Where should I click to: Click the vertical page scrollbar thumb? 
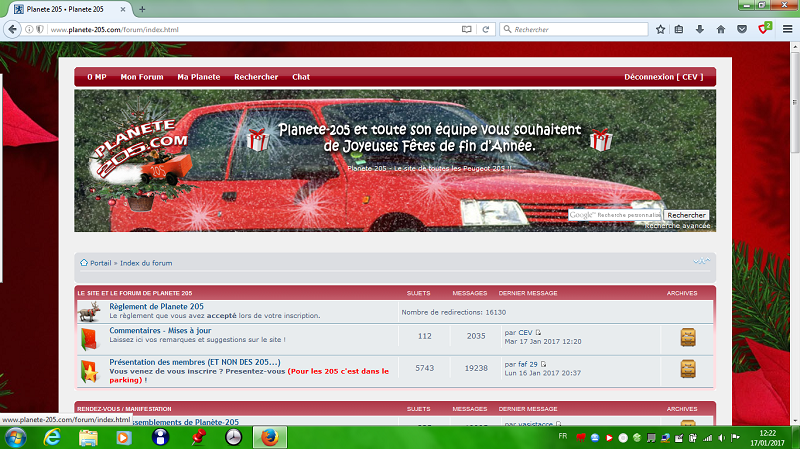(795, 102)
